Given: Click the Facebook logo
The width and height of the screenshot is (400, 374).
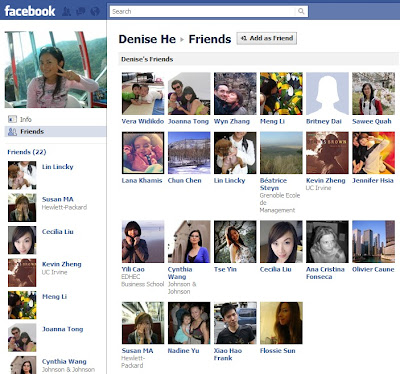Looking at the screenshot, I should tap(30, 11).
